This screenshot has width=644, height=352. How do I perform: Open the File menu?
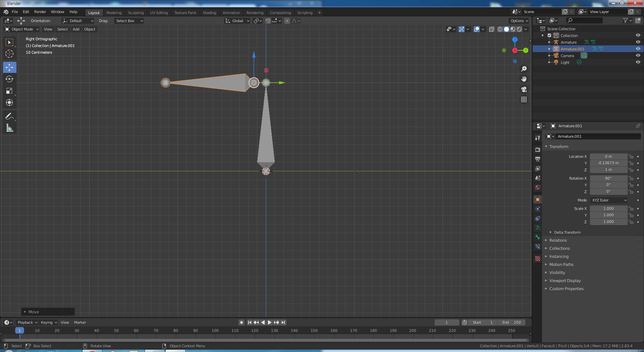click(x=15, y=12)
